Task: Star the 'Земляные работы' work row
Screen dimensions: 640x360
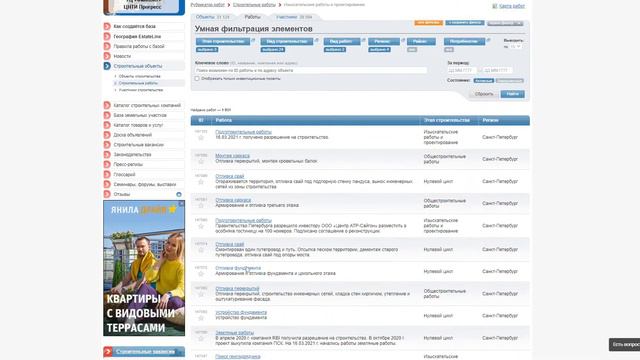Action: click(201, 338)
